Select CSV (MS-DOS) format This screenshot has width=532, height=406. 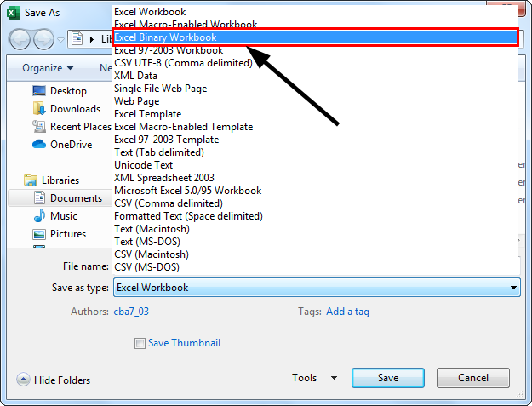314,267
